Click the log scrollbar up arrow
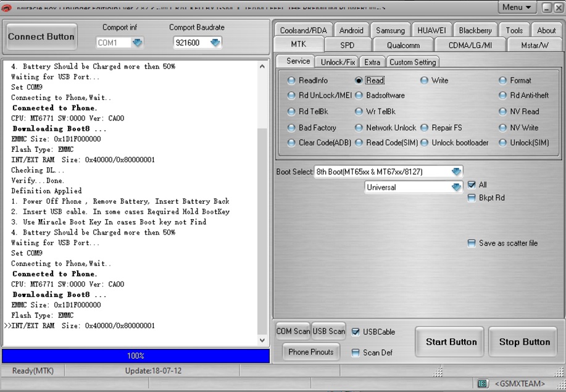This screenshot has width=566, height=392. [x=262, y=66]
